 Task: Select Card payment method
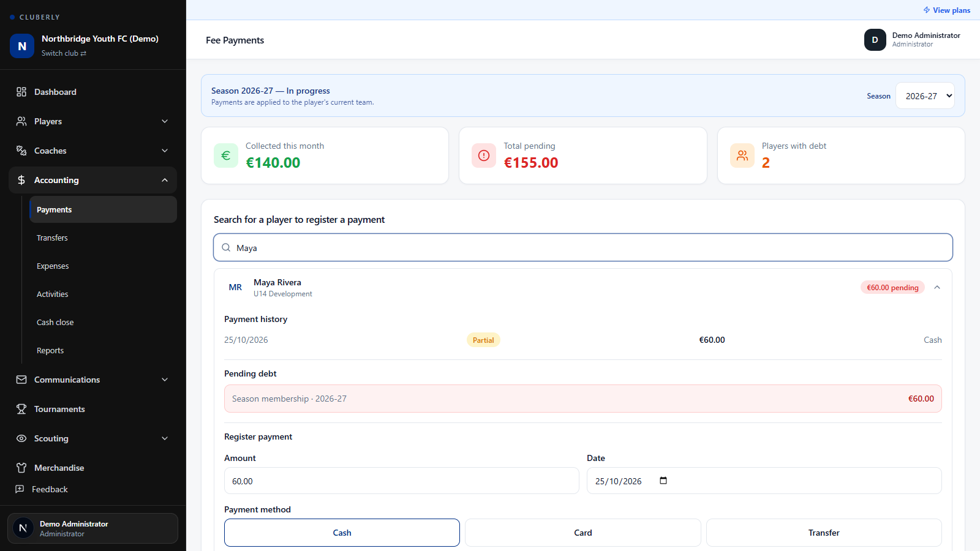583,533
